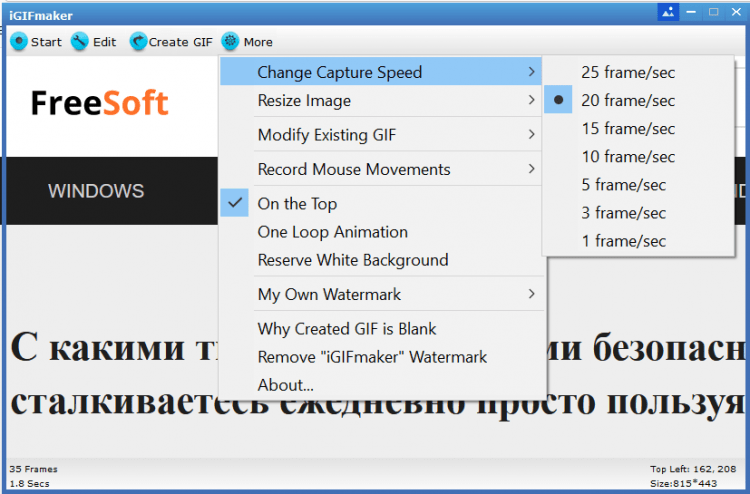This screenshot has width=750, height=494.
Task: Enable One Loop Animation option
Action: [332, 232]
